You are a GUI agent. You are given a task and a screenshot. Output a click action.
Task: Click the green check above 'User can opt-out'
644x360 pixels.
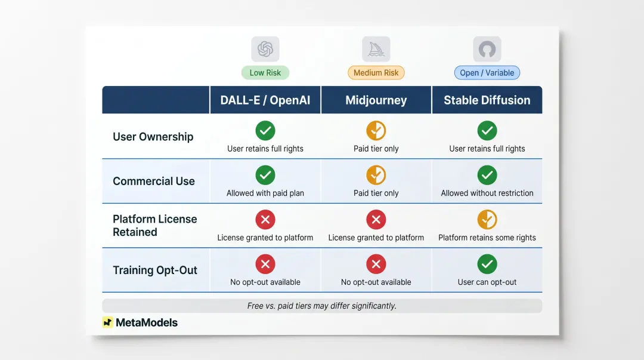coord(487,264)
